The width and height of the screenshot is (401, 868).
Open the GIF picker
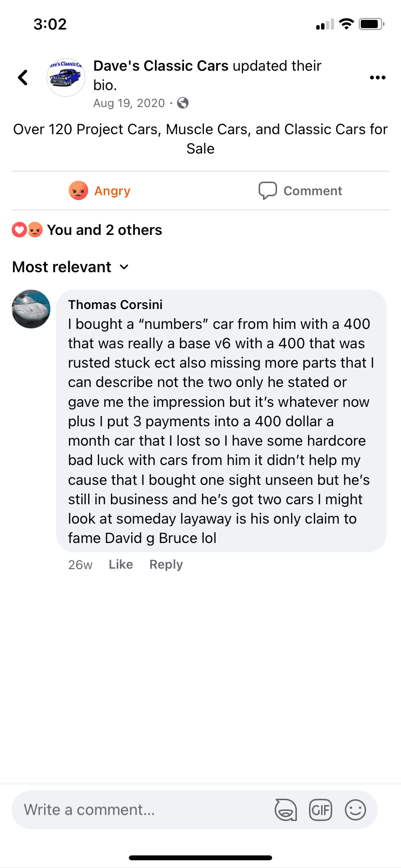(x=321, y=810)
